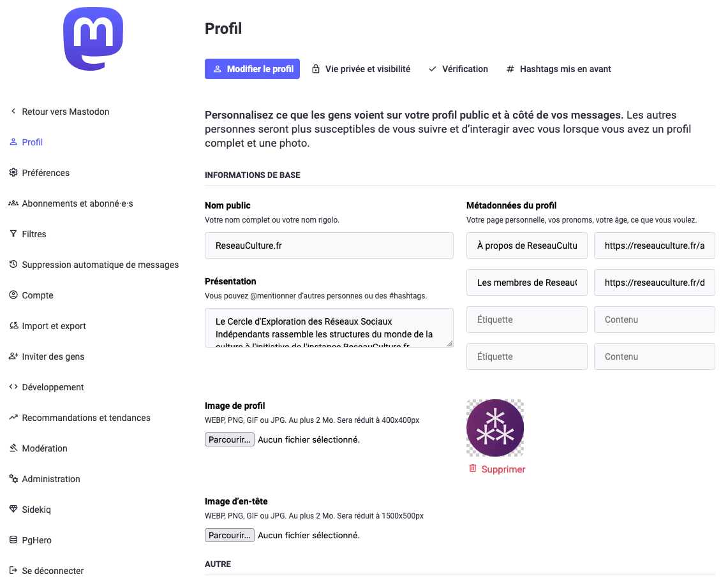Click the Développement code icon
The height and width of the screenshot is (581, 728).
13,387
